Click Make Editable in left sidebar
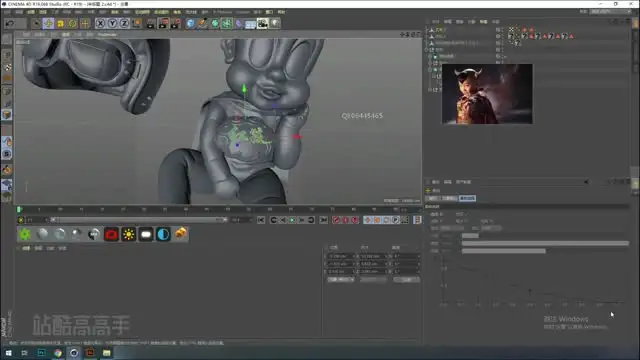Screen dimensions: 640x360 (x=7, y=39)
